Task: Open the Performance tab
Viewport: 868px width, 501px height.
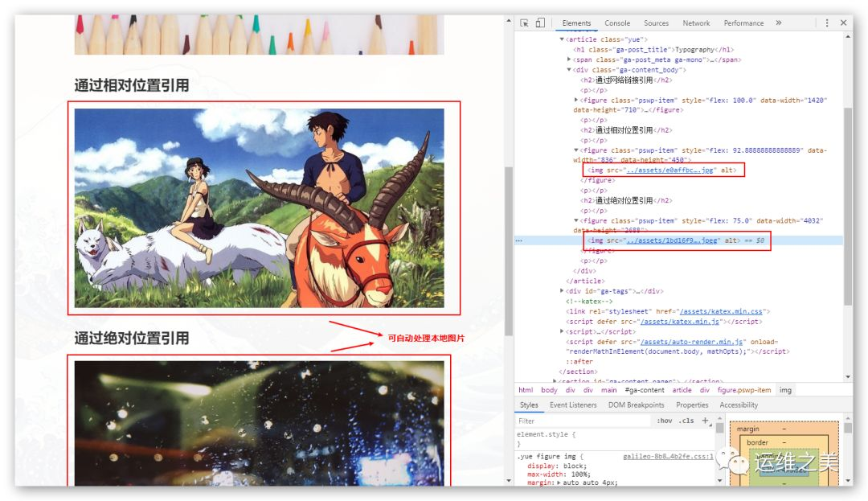Action: click(743, 23)
